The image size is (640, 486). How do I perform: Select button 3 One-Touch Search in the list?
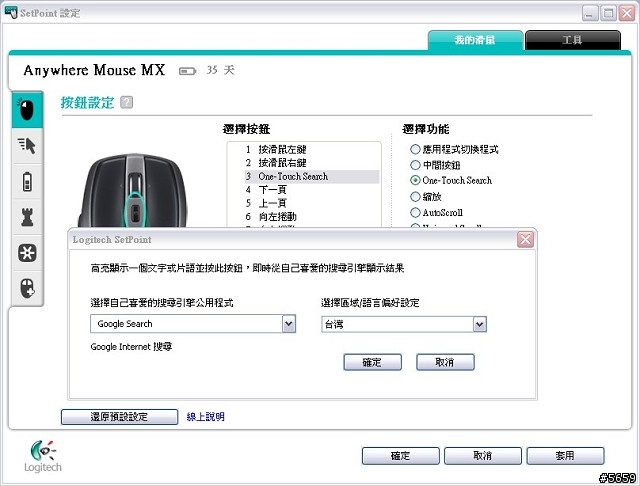click(311, 176)
